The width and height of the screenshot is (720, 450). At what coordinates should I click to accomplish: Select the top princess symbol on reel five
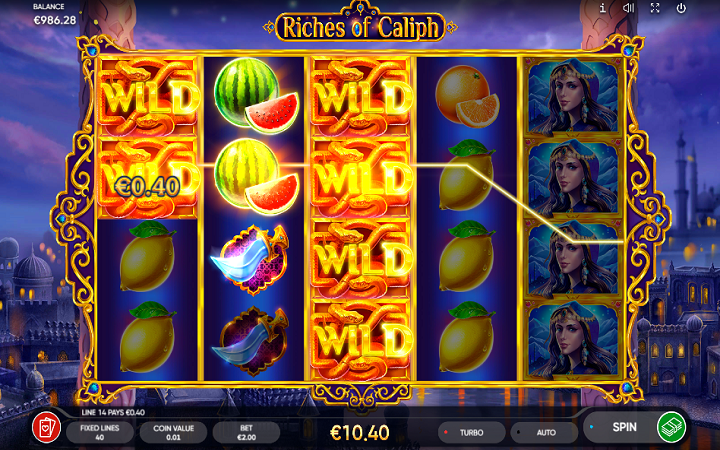pos(573,98)
